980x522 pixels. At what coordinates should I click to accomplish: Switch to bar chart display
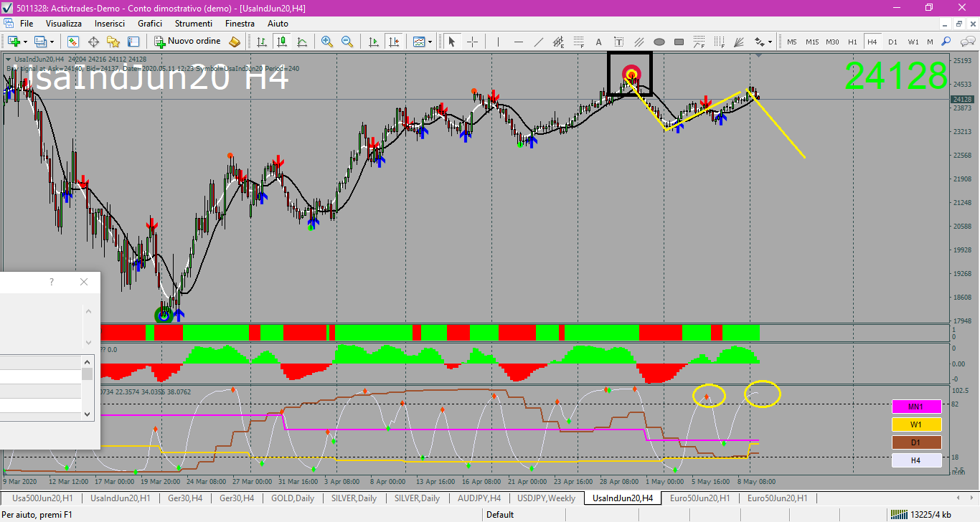coord(263,42)
